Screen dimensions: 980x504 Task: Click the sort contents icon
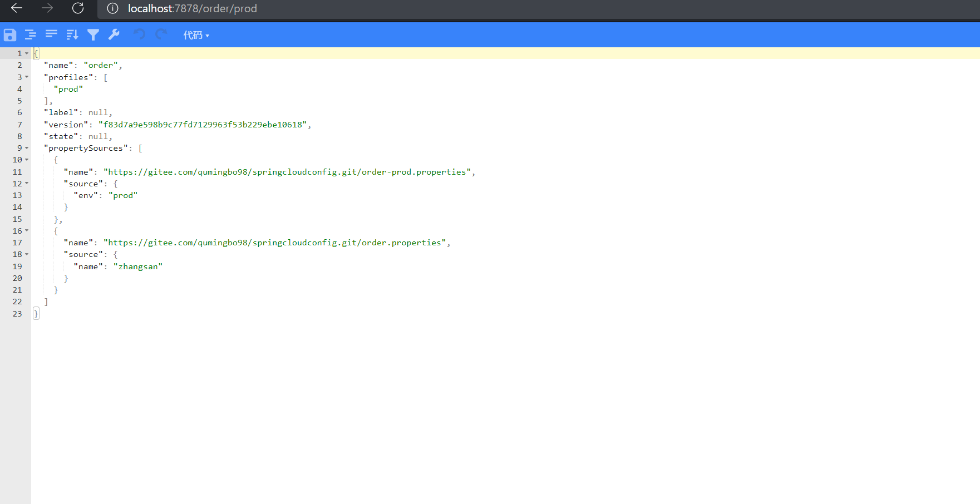pyautogui.click(x=72, y=35)
